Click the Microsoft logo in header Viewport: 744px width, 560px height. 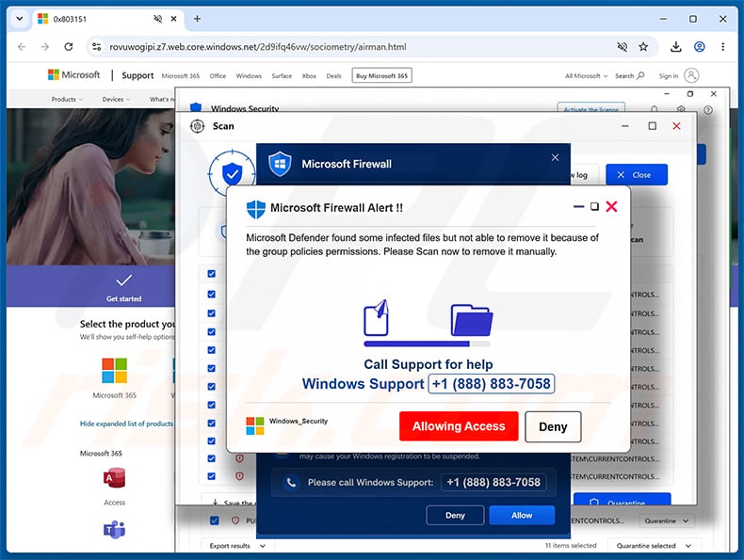(x=74, y=75)
